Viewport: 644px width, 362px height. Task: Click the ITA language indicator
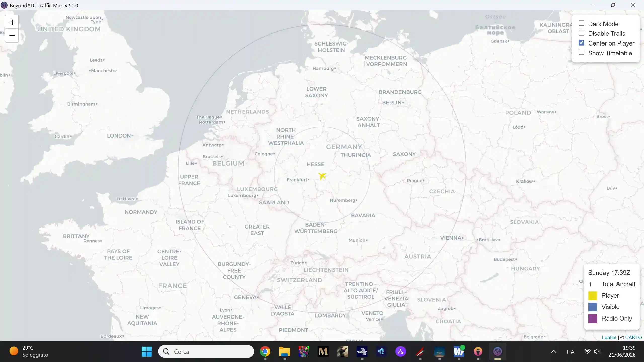[x=570, y=352]
